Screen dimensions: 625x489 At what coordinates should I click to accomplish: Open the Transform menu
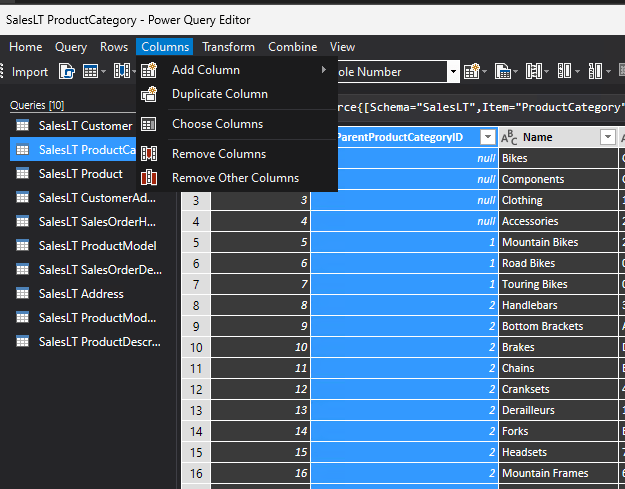(x=228, y=47)
